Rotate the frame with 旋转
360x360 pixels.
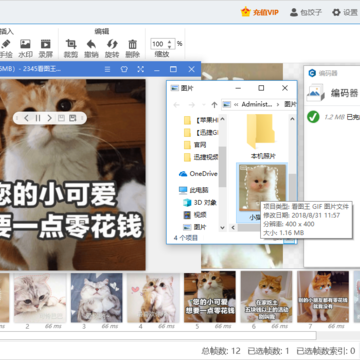(112, 49)
